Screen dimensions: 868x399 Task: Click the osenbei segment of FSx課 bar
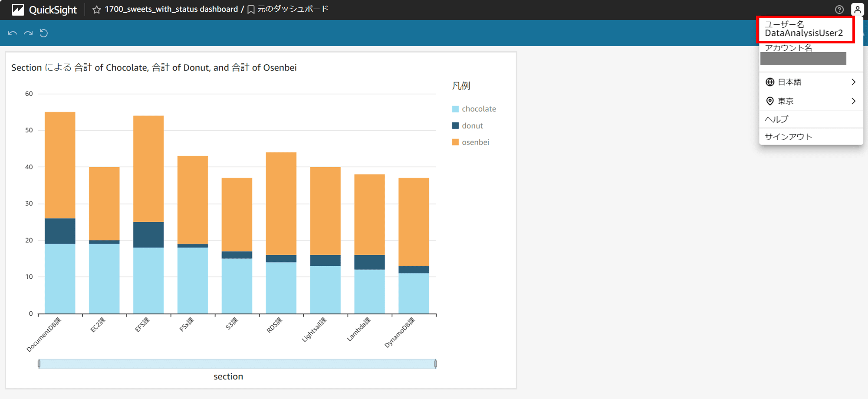coord(193,200)
